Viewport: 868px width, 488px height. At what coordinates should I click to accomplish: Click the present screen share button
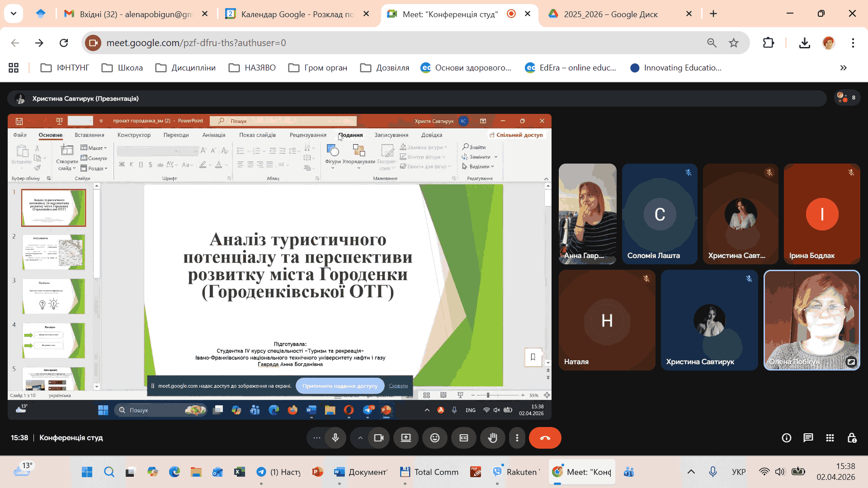(x=406, y=438)
